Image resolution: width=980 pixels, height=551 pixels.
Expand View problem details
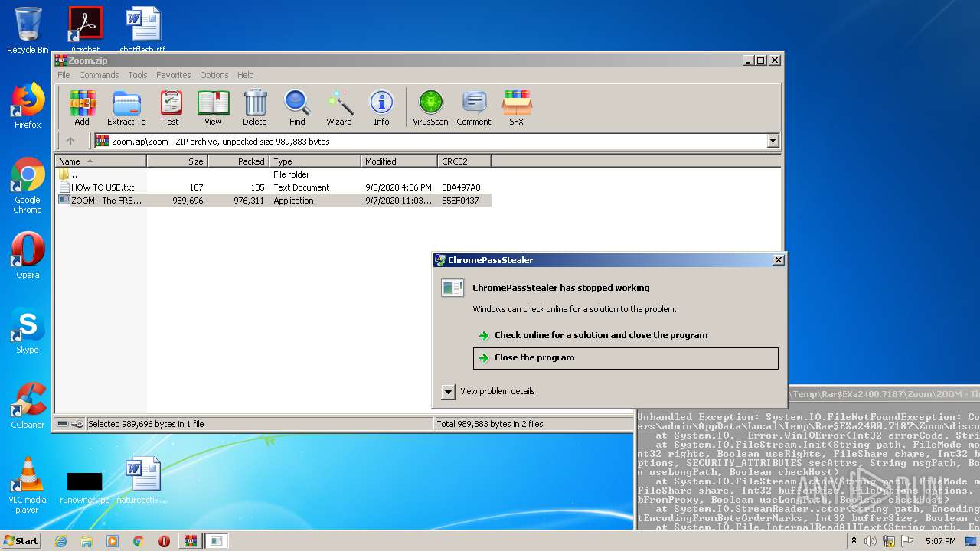coord(488,391)
